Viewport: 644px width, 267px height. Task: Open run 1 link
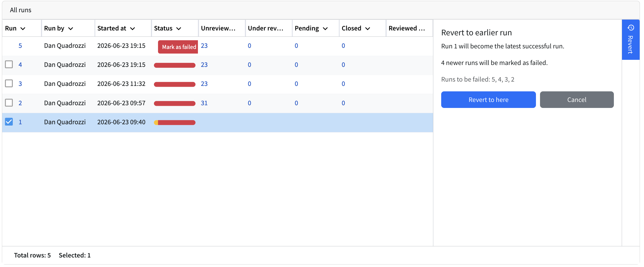point(20,122)
